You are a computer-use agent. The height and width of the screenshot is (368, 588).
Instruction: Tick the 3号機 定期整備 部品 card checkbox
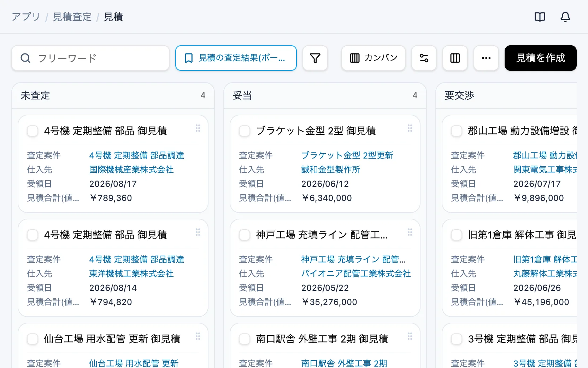point(457,339)
